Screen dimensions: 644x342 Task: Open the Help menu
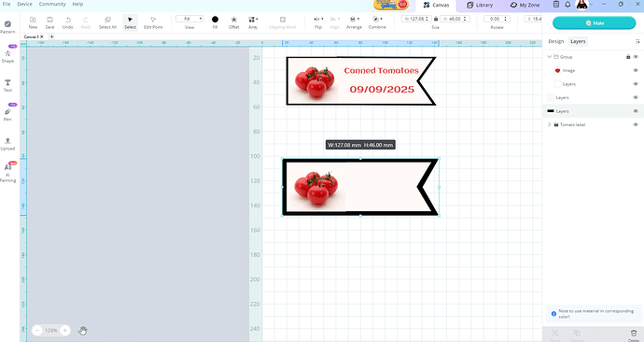click(x=77, y=4)
